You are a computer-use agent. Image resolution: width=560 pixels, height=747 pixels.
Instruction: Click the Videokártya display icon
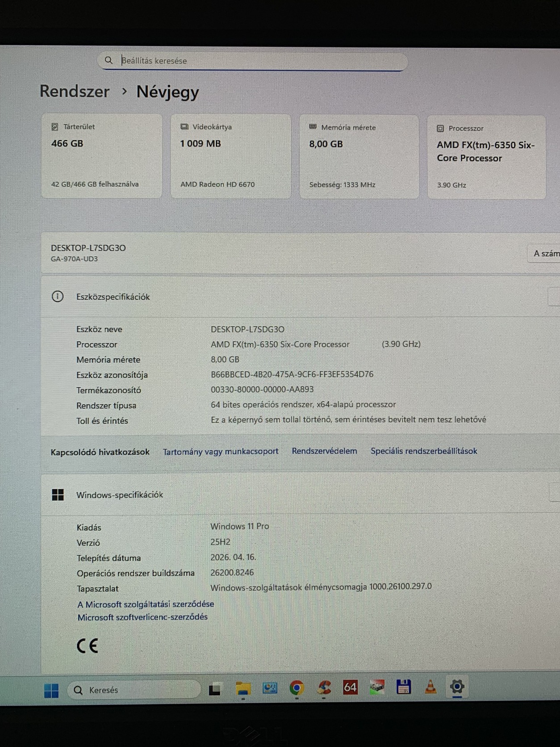184,127
